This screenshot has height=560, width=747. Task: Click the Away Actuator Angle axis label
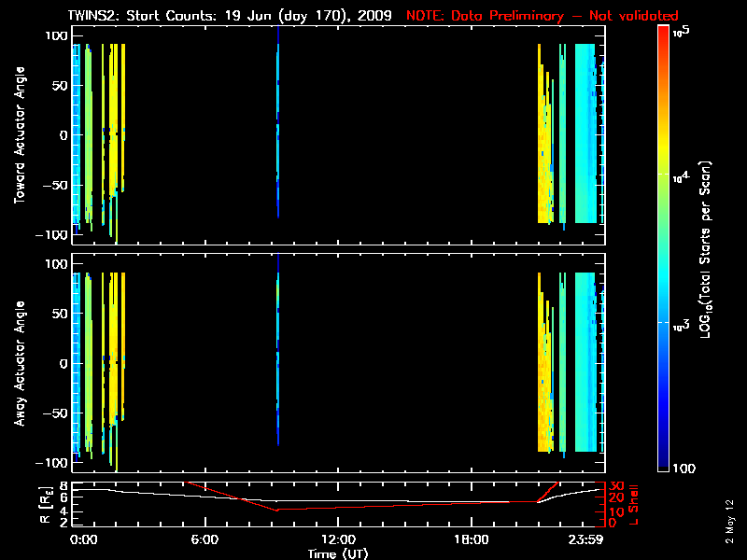tap(18, 364)
